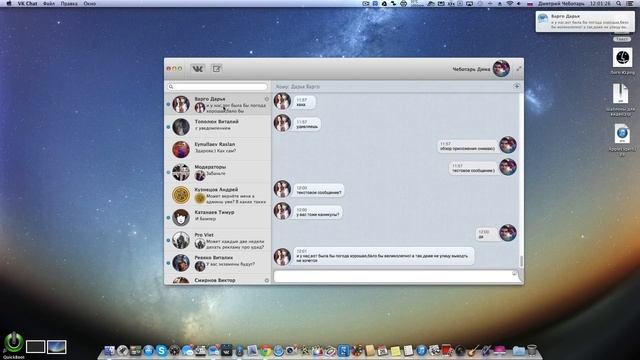Click inside the dialog search field

tap(217, 87)
